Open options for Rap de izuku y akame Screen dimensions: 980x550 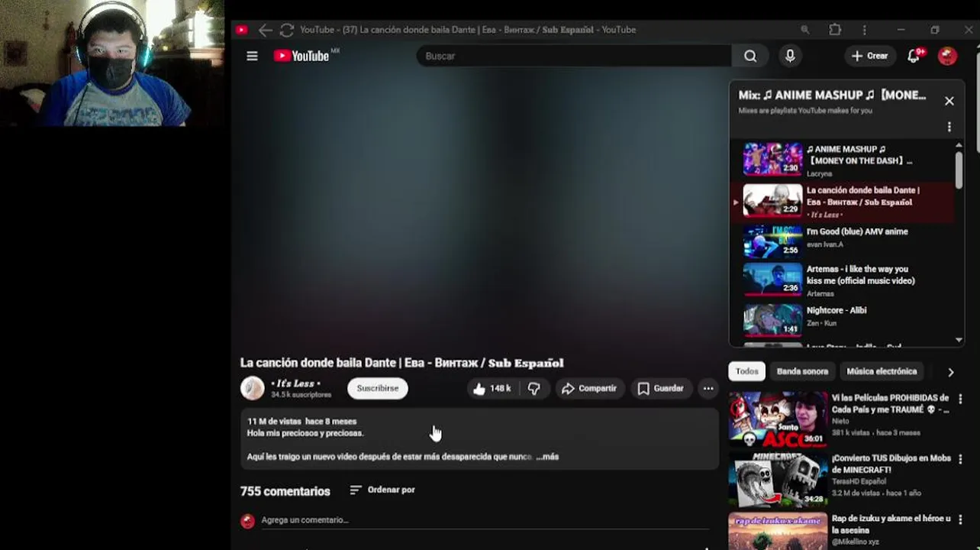click(960, 519)
